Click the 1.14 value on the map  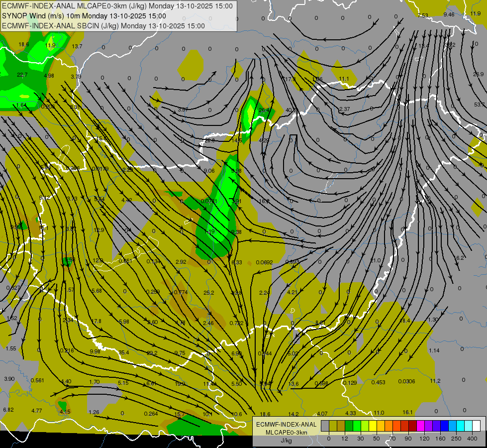point(434,350)
